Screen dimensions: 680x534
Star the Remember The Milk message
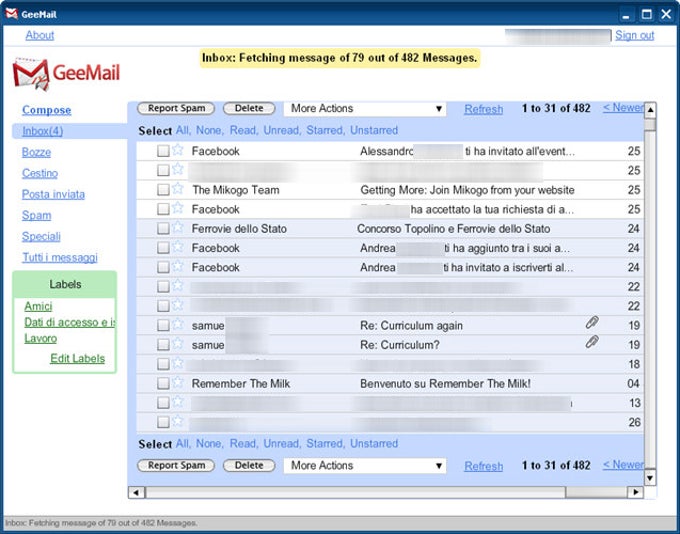[177, 382]
